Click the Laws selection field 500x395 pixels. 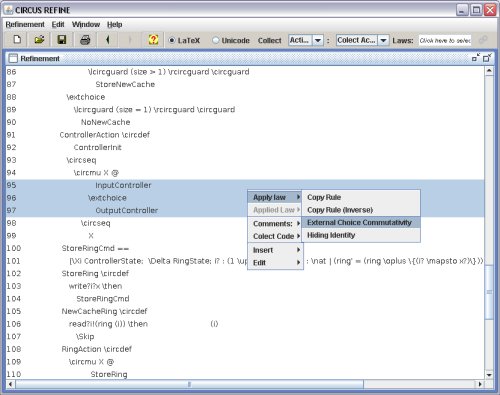point(445,40)
